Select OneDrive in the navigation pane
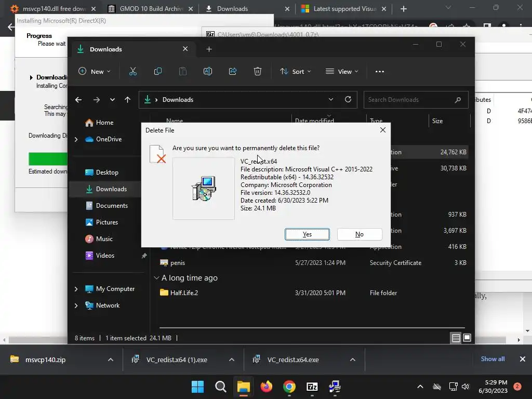The height and width of the screenshot is (399, 532). click(109, 139)
